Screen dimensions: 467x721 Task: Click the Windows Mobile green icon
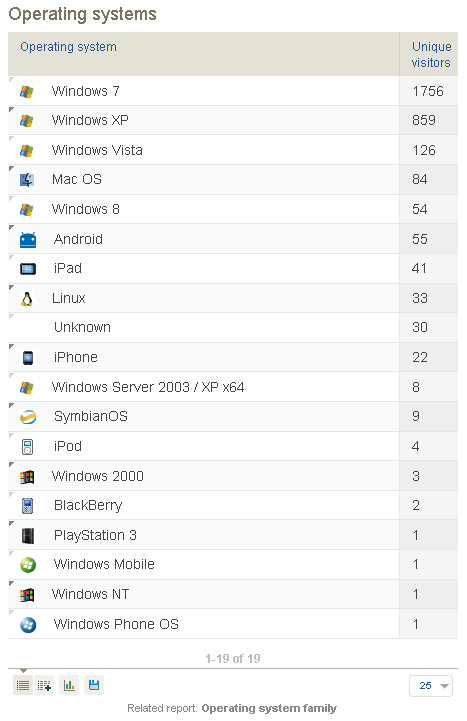coord(28,565)
